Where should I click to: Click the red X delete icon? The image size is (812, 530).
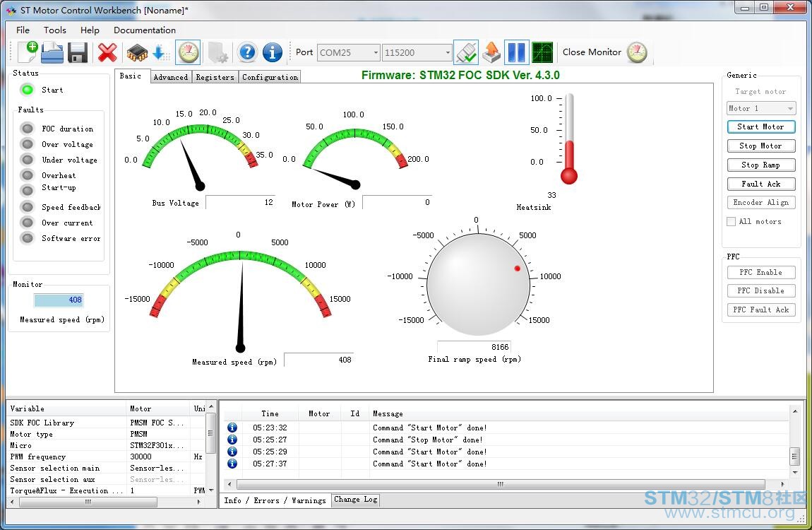pyautogui.click(x=107, y=52)
